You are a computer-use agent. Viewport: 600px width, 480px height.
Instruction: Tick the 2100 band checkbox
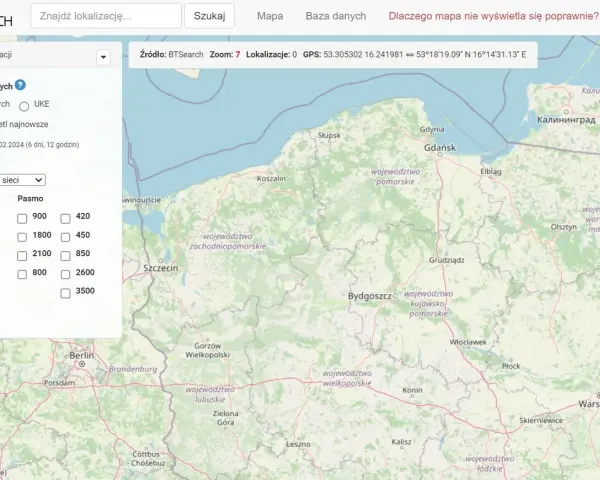pos(22,256)
